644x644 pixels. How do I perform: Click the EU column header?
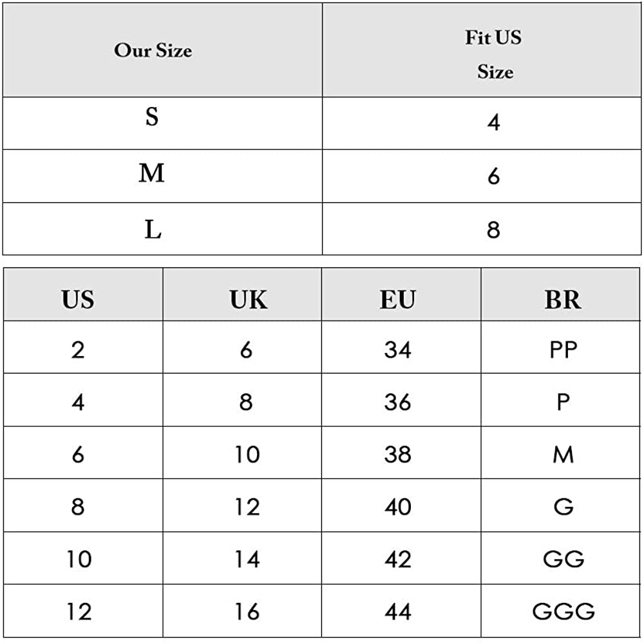[398, 299]
